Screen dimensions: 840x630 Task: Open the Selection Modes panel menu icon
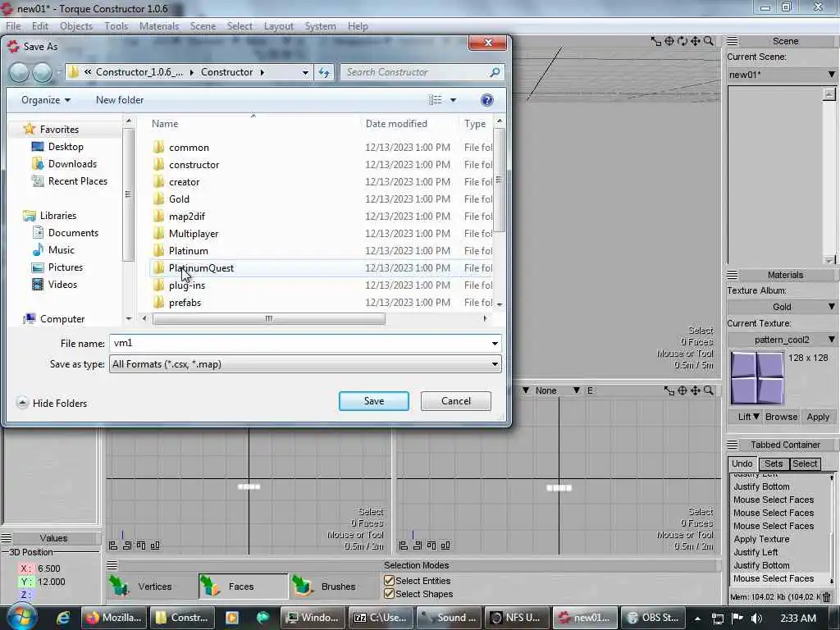[x=112, y=564]
